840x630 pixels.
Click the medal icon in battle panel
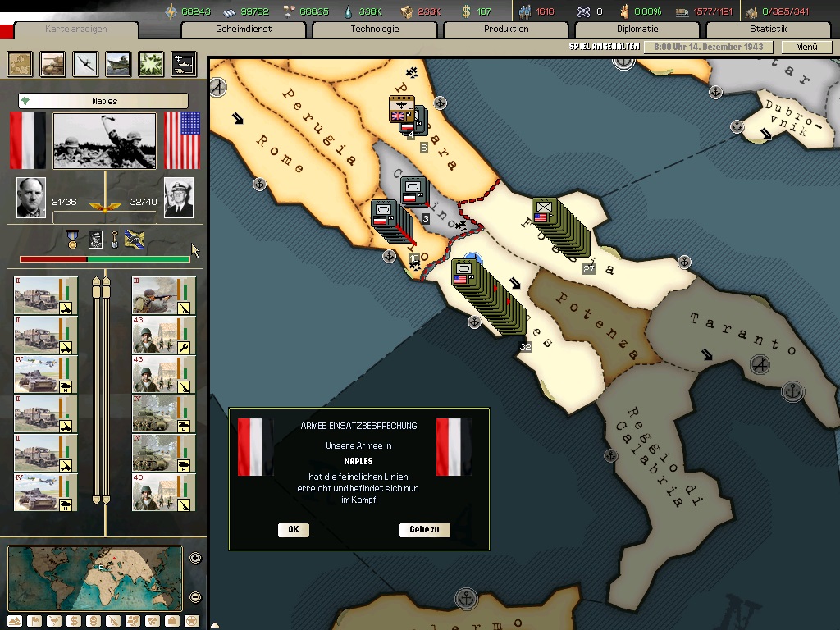tap(72, 240)
